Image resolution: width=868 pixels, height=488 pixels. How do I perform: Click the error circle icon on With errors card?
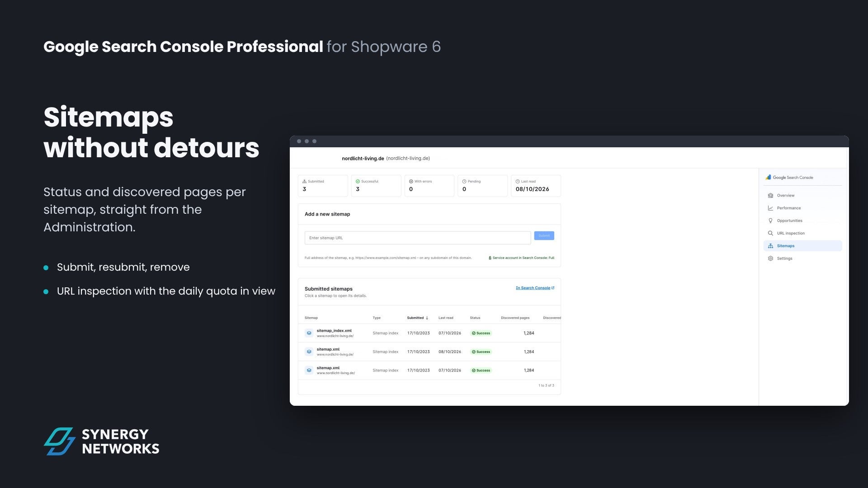pyautogui.click(x=411, y=182)
